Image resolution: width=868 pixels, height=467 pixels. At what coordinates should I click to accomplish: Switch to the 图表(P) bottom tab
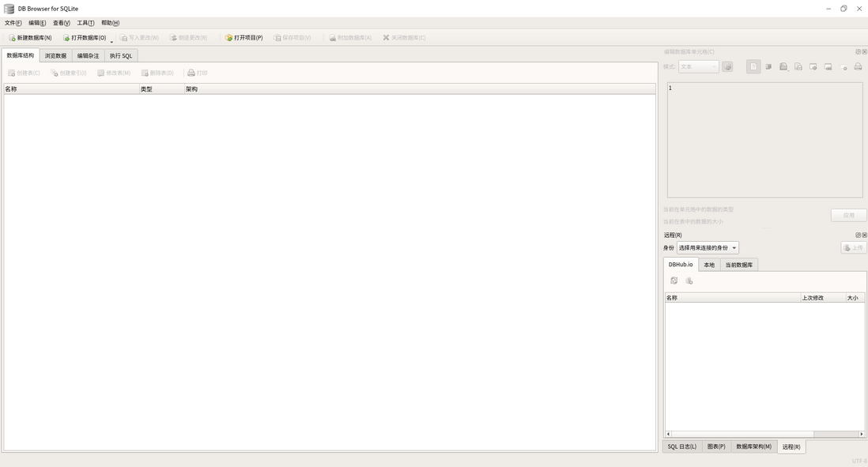[x=716, y=446]
